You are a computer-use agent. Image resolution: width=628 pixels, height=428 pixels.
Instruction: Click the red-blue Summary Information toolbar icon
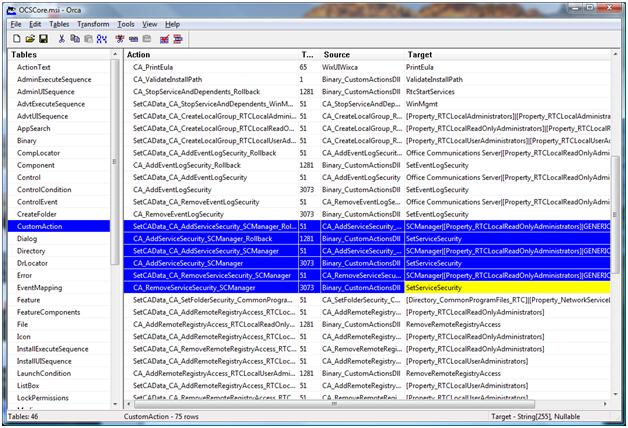pyautogui.click(x=178, y=38)
